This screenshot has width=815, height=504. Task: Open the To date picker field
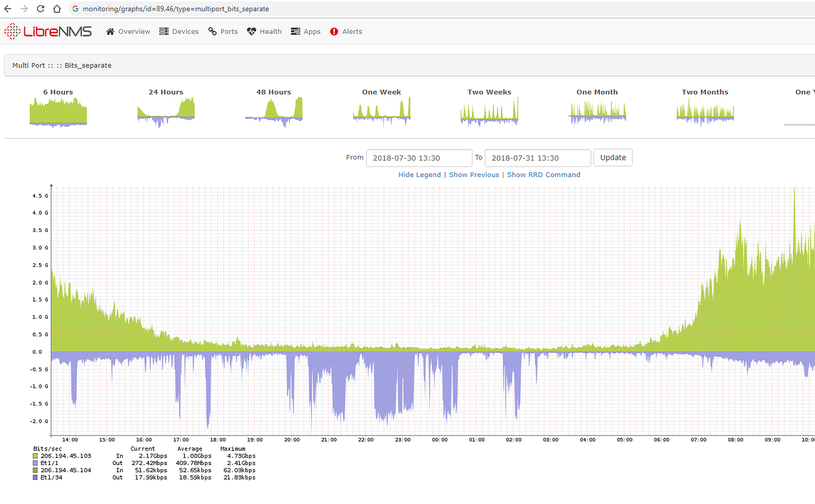(x=537, y=158)
